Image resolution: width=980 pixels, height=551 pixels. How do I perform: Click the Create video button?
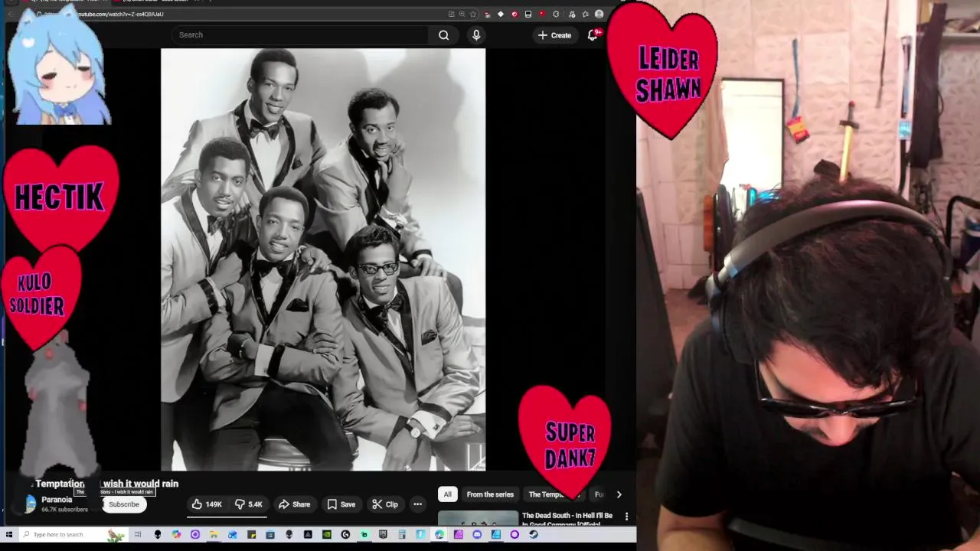(x=554, y=35)
